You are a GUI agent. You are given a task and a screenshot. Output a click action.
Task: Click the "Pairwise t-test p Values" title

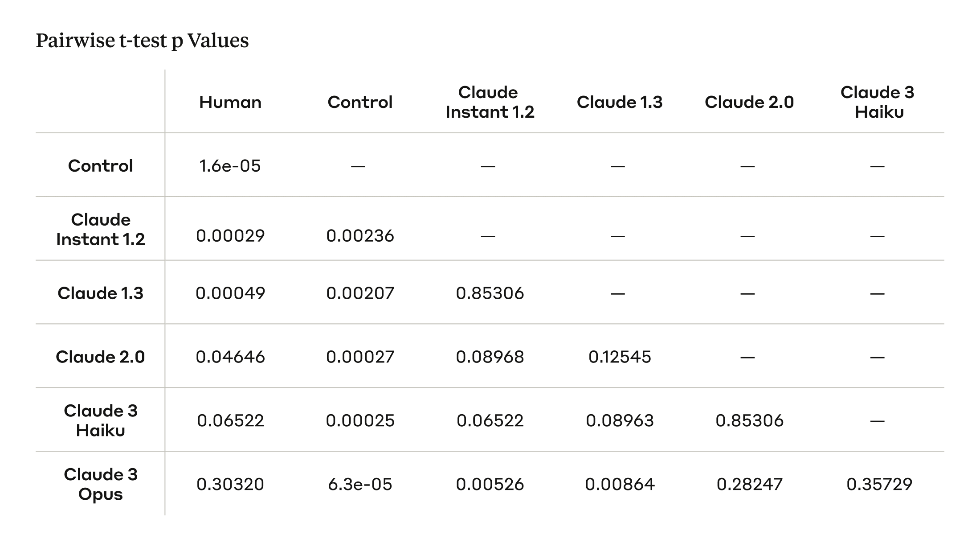pos(142,41)
